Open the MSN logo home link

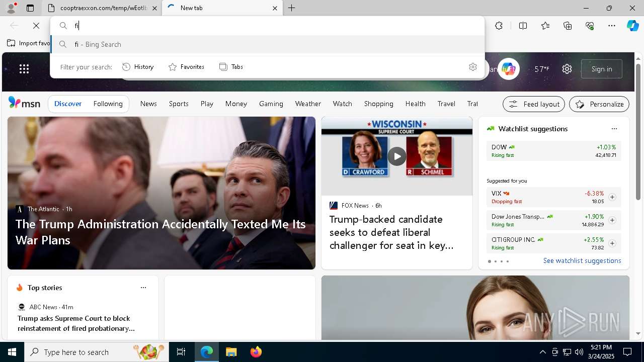click(x=24, y=103)
